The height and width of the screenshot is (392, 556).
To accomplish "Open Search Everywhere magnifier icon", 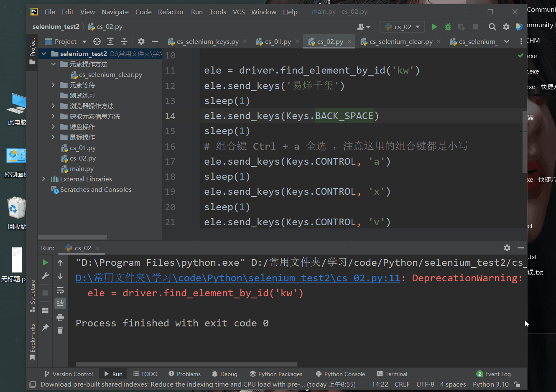I will pos(492,27).
